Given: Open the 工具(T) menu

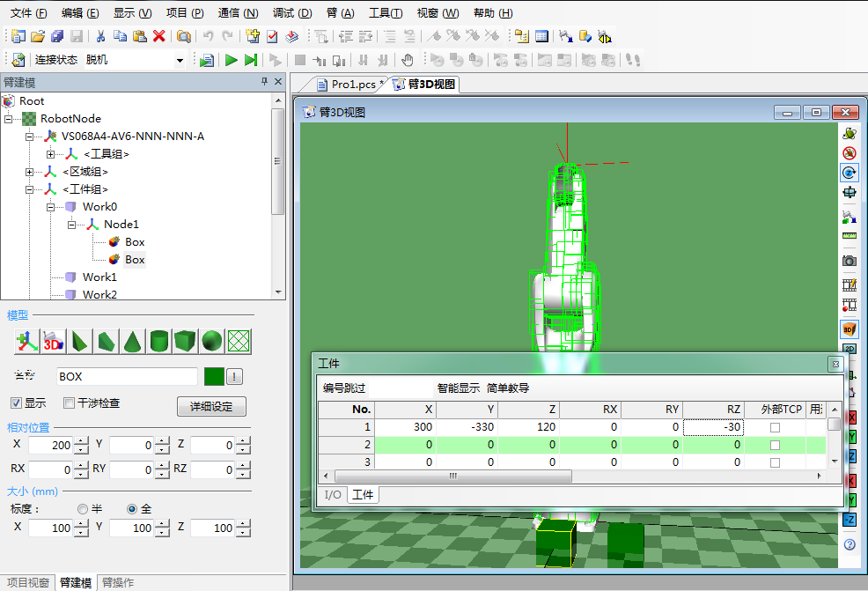Looking at the screenshot, I should pyautogui.click(x=385, y=13).
